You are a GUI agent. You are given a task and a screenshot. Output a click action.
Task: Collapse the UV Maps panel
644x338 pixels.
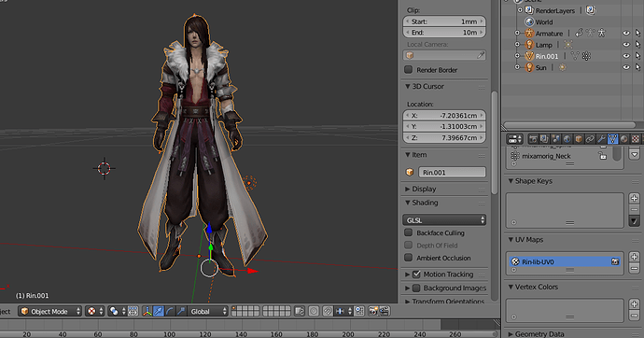click(525, 239)
